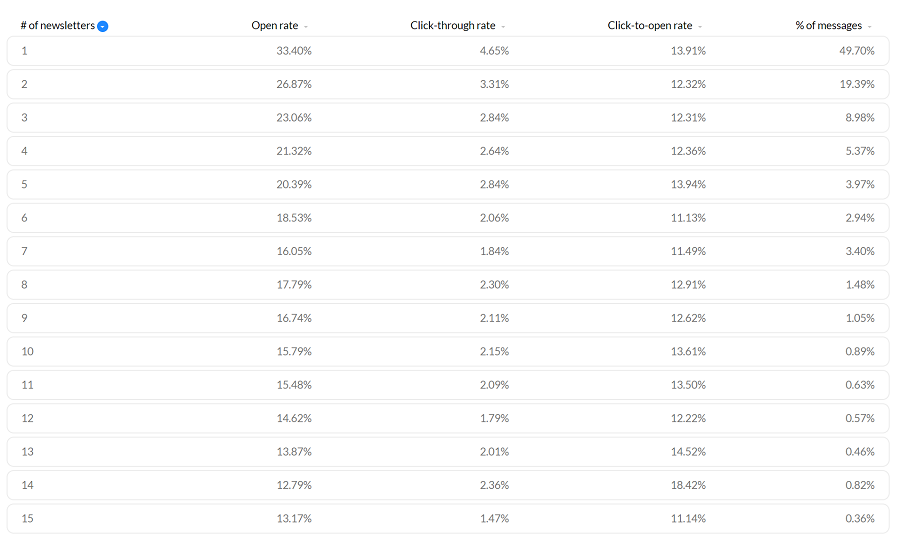
Task: Sort by the "Open rate" header label
Action: click(274, 25)
